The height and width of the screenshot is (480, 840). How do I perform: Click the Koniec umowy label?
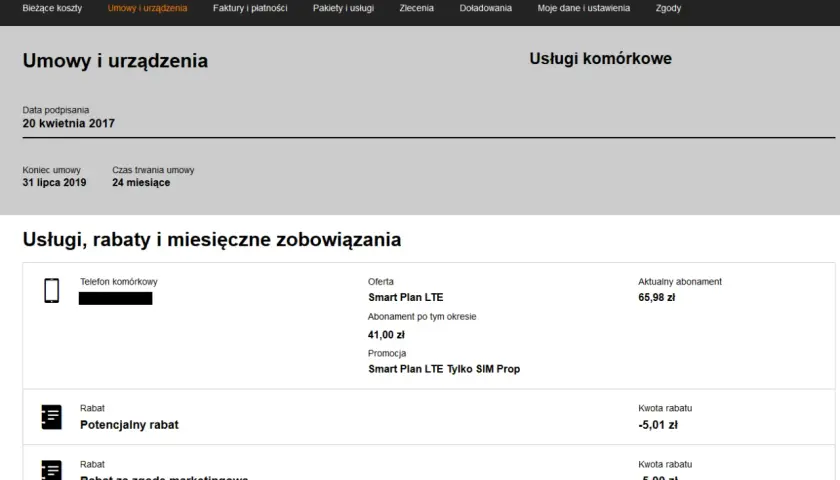51,170
